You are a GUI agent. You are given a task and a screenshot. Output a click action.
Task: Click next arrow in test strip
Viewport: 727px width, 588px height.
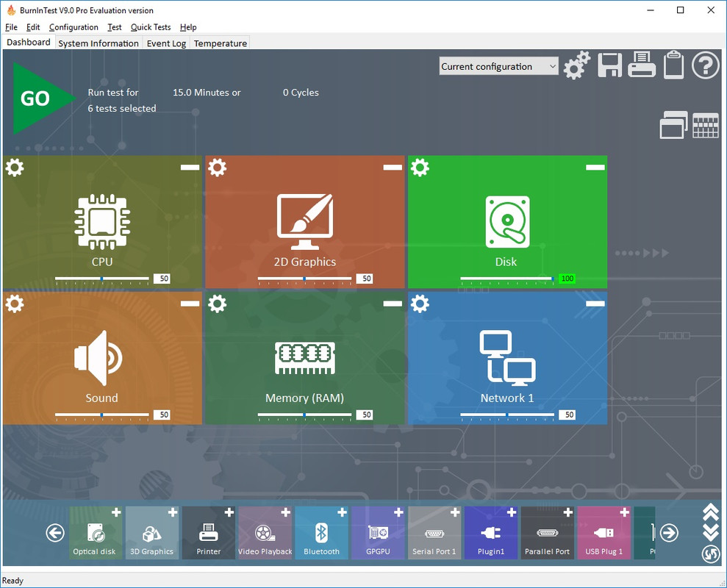click(669, 533)
